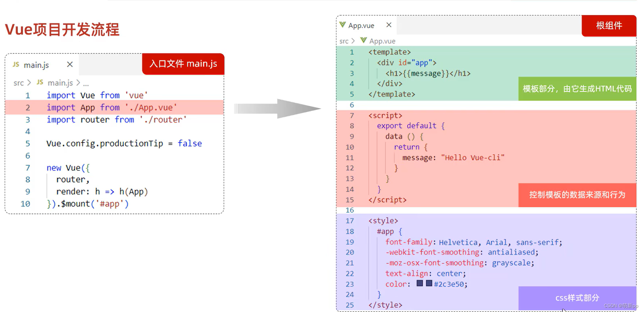Click the closing </style> tag
The image size is (644, 312).
pos(385,305)
